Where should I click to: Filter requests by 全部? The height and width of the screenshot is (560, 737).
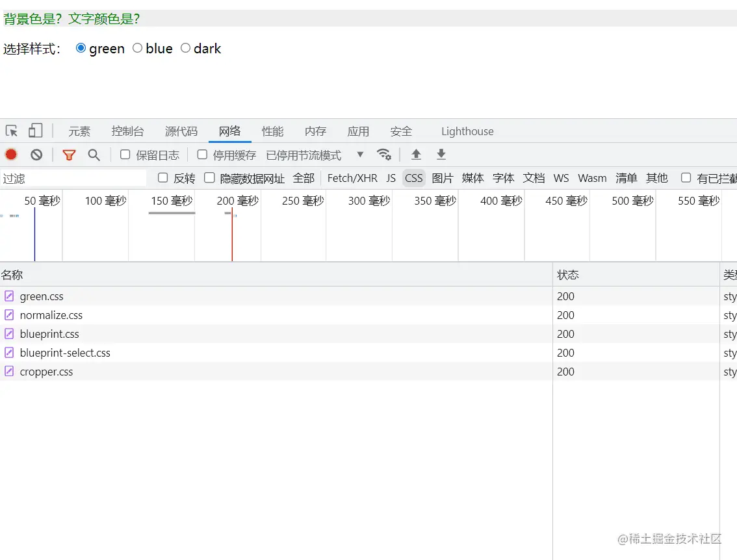(303, 178)
